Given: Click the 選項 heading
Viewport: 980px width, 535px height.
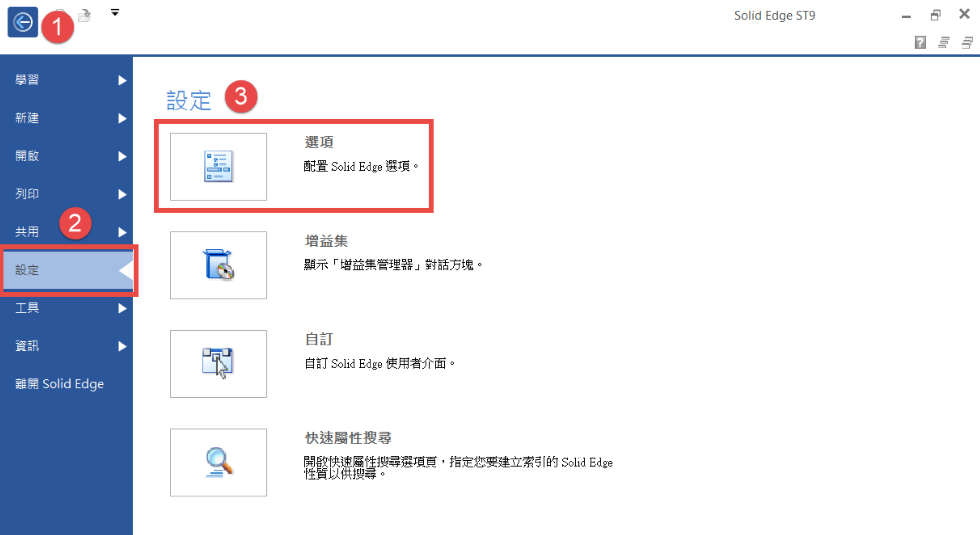Looking at the screenshot, I should 319,142.
